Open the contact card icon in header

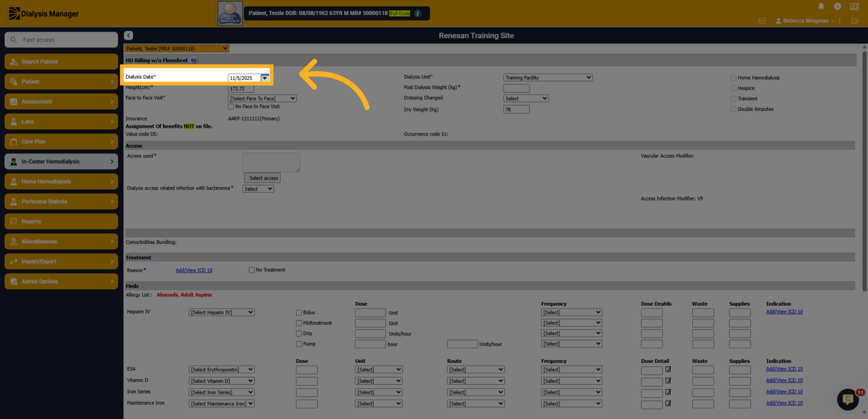pyautogui.click(x=855, y=7)
